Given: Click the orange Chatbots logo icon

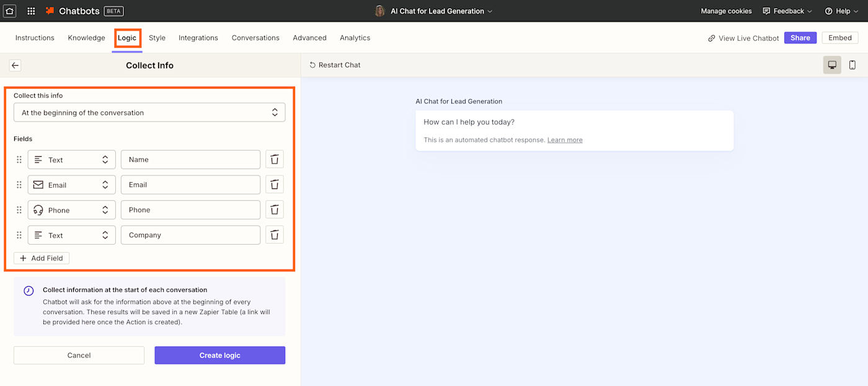Looking at the screenshot, I should pos(50,11).
